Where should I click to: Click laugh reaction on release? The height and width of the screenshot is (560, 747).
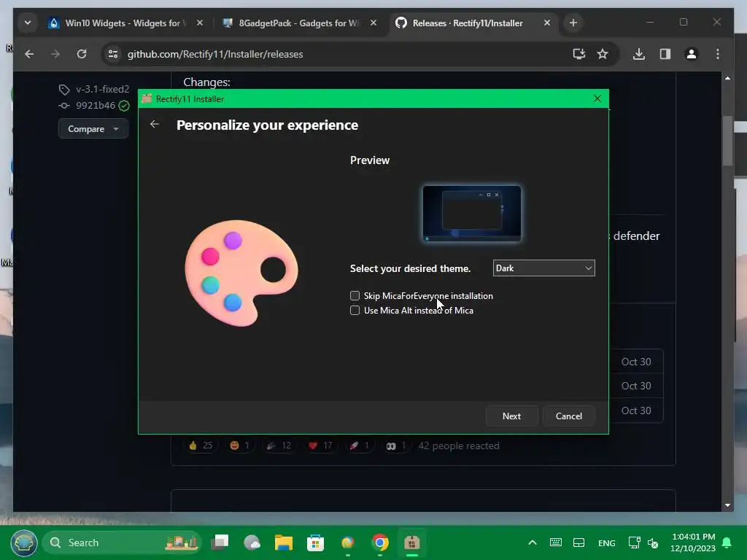[239, 446]
